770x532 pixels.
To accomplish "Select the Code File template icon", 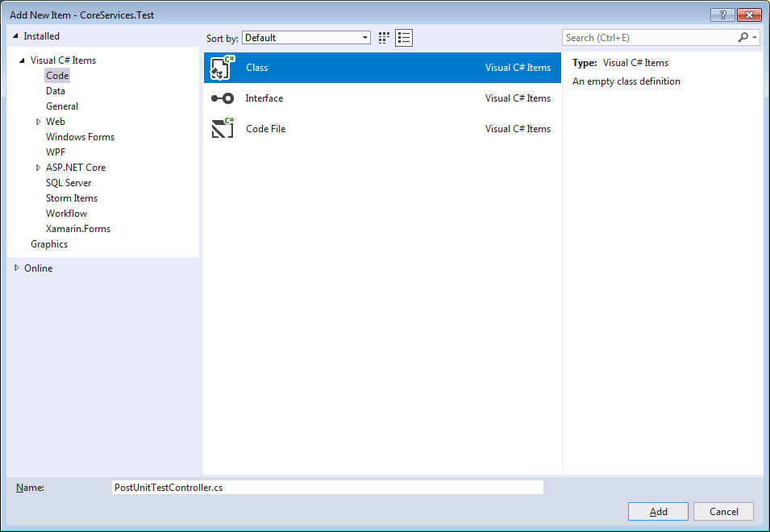I will [223, 129].
